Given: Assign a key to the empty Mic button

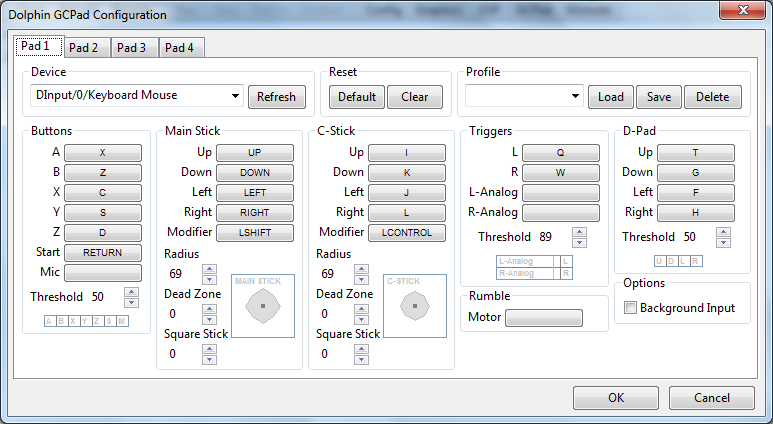Looking at the screenshot, I should [x=103, y=273].
